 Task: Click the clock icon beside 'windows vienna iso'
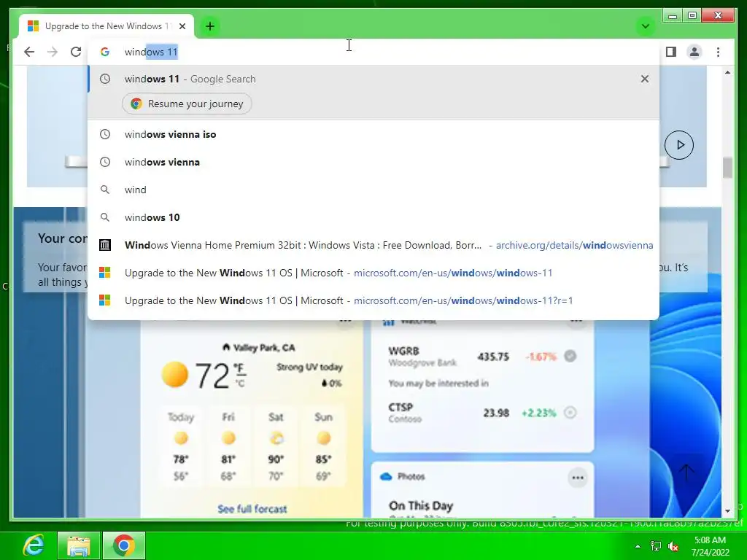(x=105, y=134)
